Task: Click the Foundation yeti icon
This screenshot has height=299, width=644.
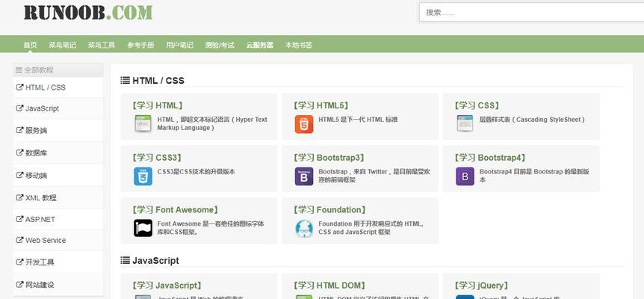Action: pyautogui.click(x=304, y=228)
